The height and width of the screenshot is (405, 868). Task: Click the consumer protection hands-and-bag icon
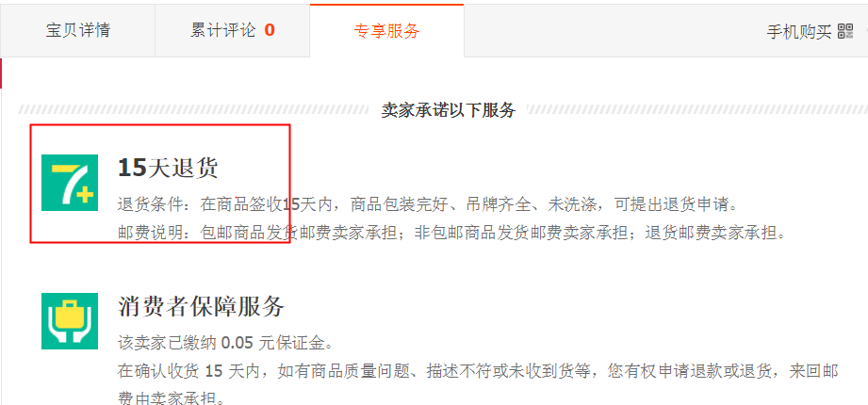(70, 321)
